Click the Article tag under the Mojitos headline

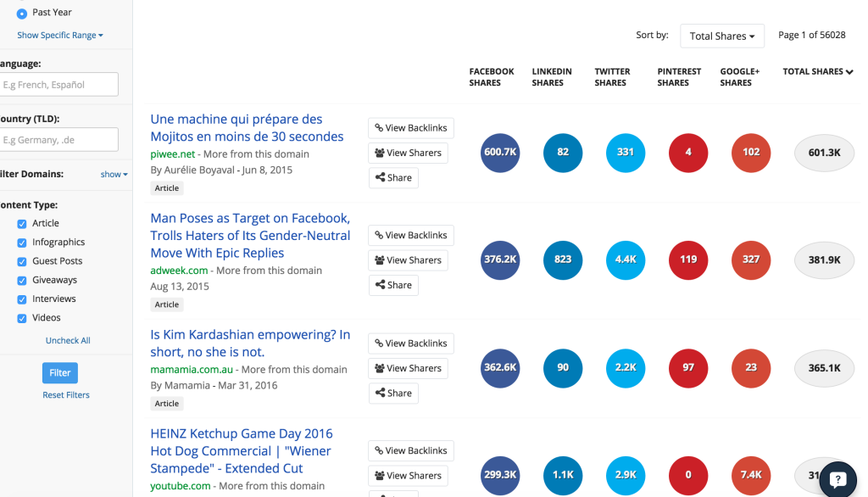[x=166, y=187]
